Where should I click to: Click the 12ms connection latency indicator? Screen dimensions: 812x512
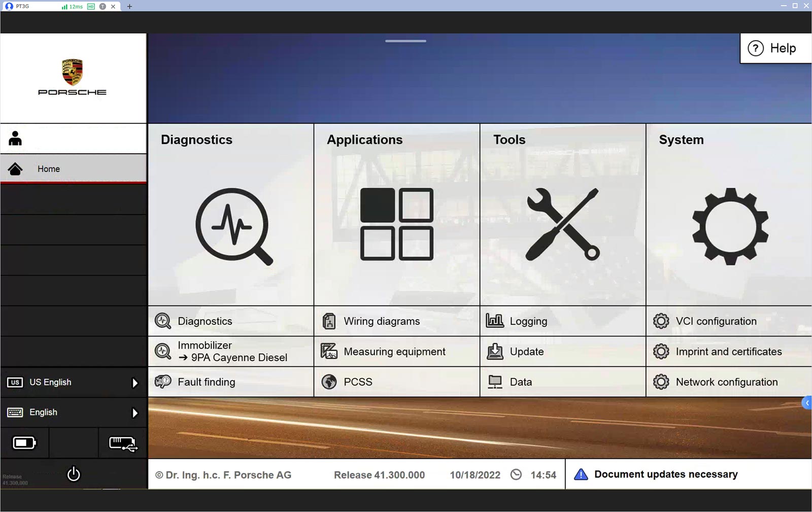pyautogui.click(x=72, y=7)
